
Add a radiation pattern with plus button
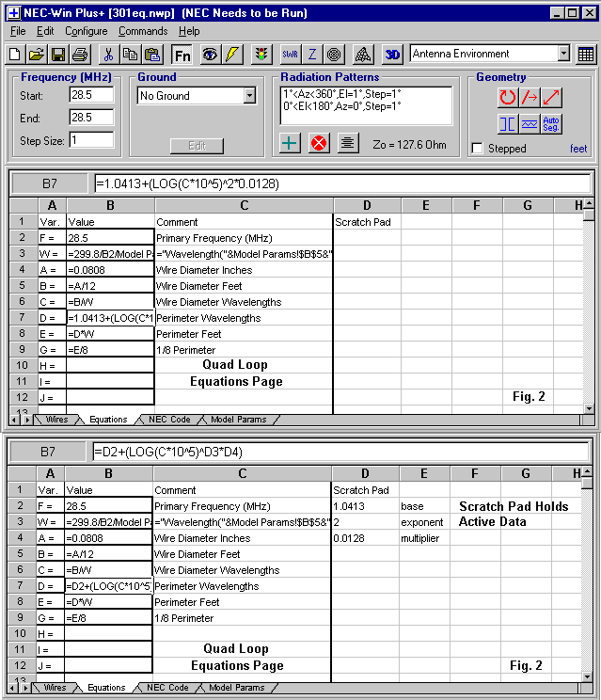[x=291, y=143]
